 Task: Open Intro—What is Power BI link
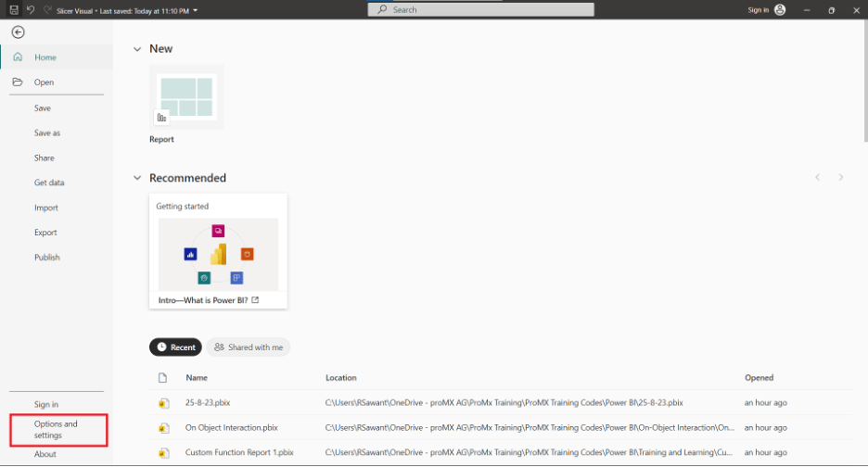[209, 300]
